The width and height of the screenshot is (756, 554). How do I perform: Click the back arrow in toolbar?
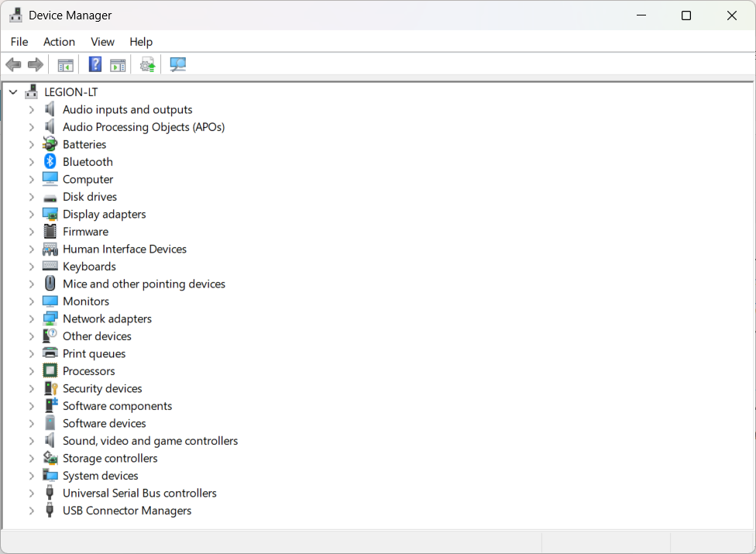(x=13, y=64)
